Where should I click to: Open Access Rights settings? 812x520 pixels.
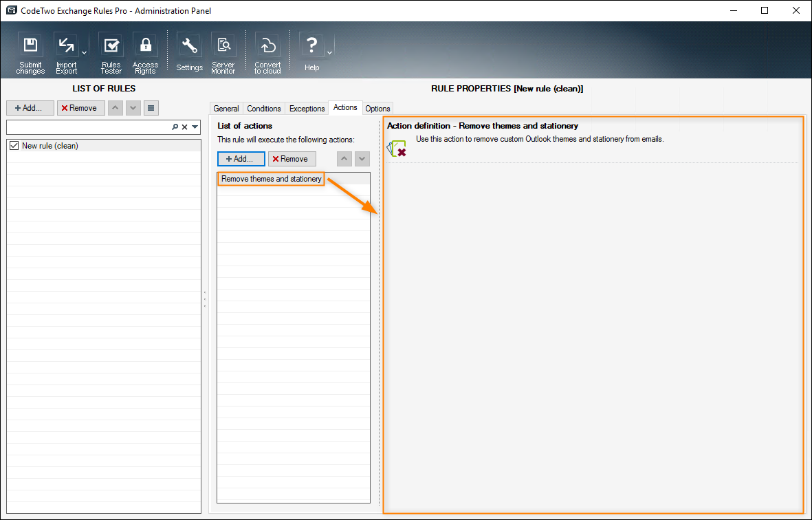146,53
